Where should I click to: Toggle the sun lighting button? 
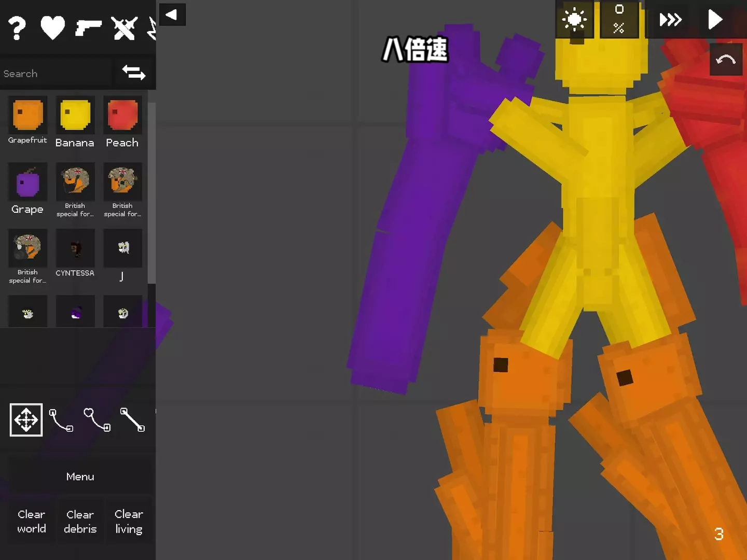(x=575, y=20)
